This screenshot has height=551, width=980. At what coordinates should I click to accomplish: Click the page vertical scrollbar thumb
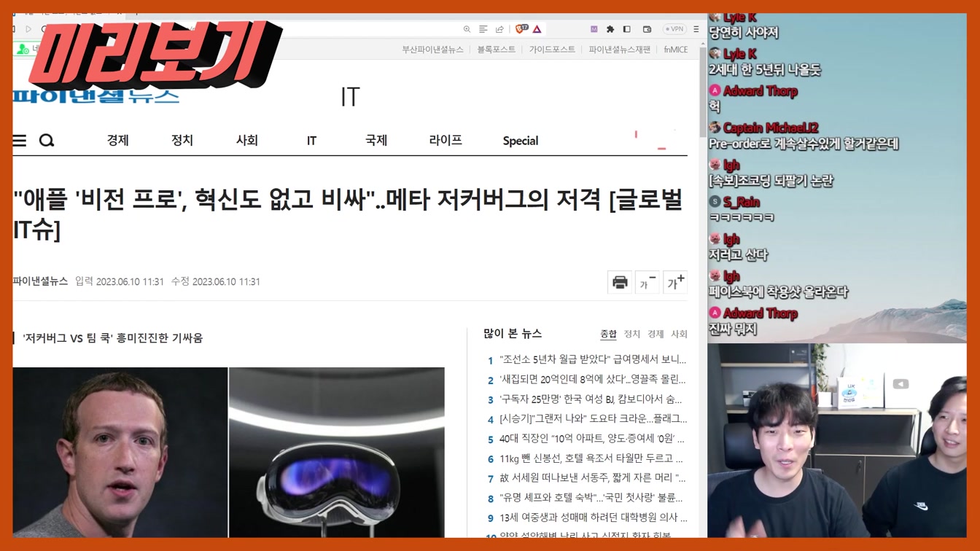(703, 91)
